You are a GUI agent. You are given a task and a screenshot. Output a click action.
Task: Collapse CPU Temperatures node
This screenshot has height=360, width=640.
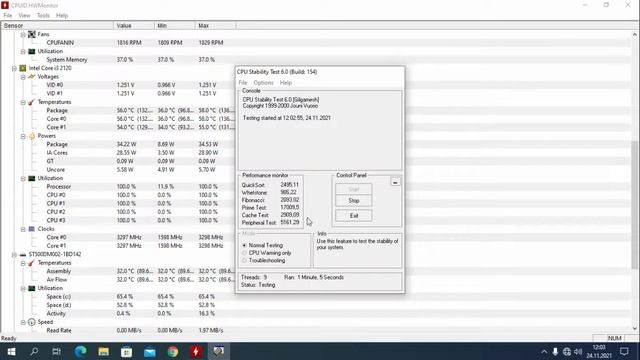pyautogui.click(x=23, y=102)
